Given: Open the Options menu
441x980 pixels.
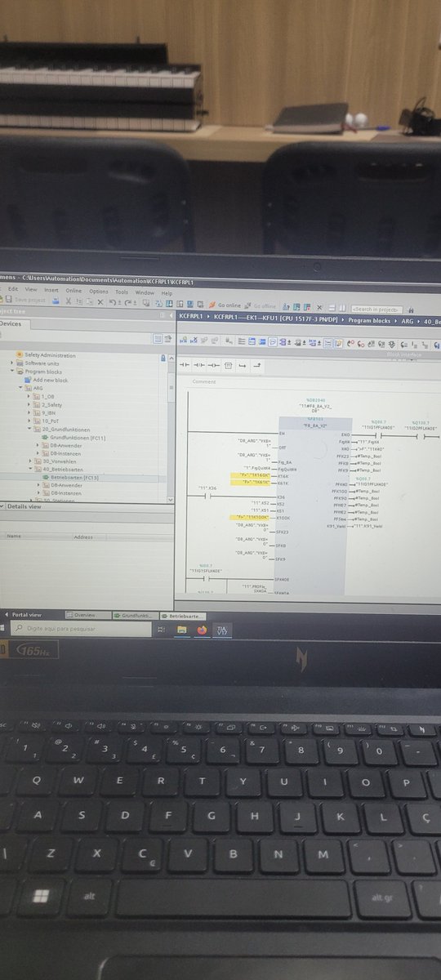Looking at the screenshot, I should coord(99,291).
